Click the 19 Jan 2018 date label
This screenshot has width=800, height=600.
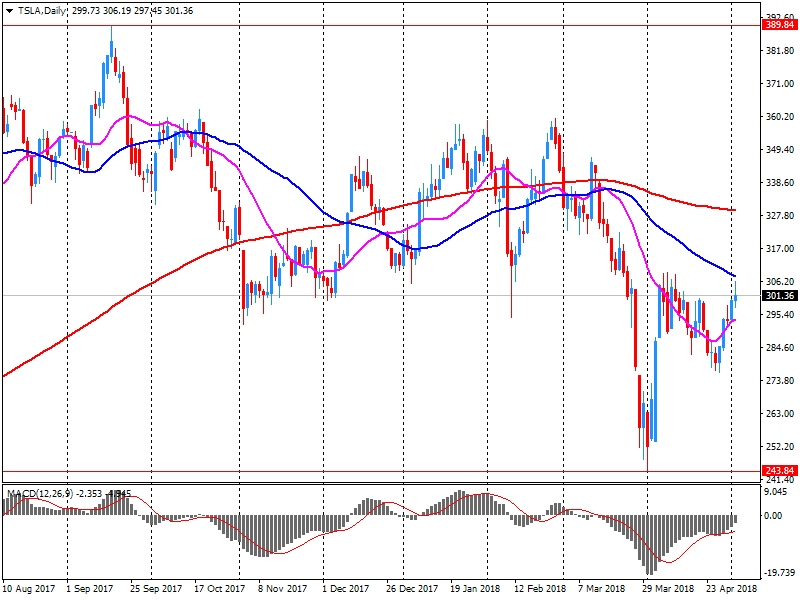tap(474, 589)
